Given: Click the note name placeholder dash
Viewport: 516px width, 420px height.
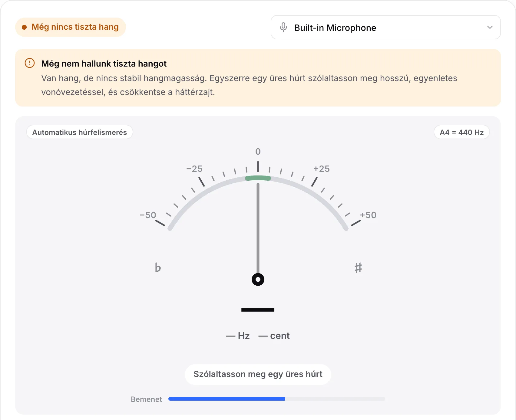Looking at the screenshot, I should click(258, 310).
